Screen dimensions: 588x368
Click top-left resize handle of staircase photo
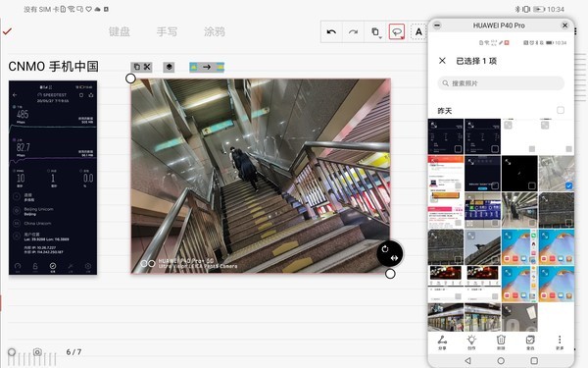coord(130,79)
